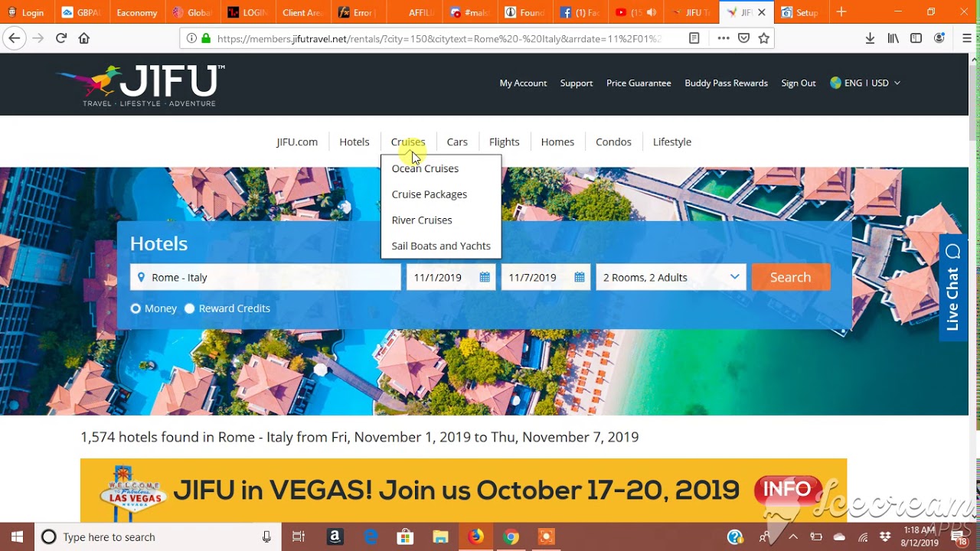980x551 pixels.
Task: Open the Cruises menu
Action: 408,142
